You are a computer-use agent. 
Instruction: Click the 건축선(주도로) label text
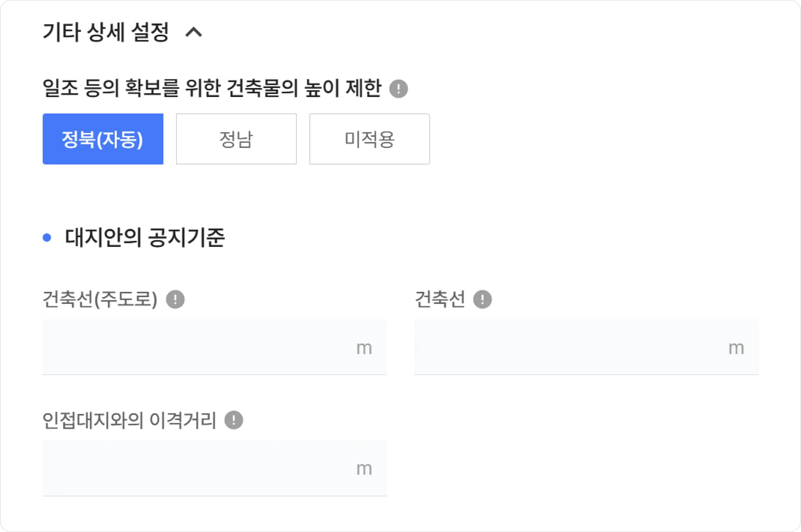coord(100,300)
